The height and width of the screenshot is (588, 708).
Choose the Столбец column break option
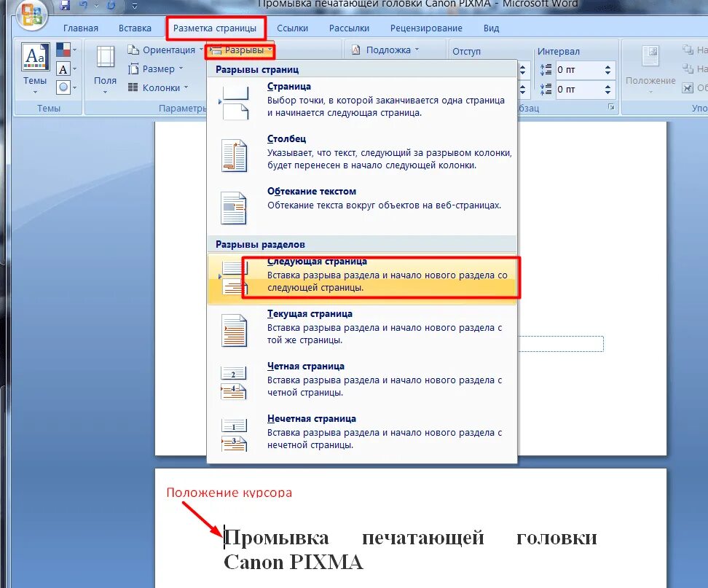362,155
